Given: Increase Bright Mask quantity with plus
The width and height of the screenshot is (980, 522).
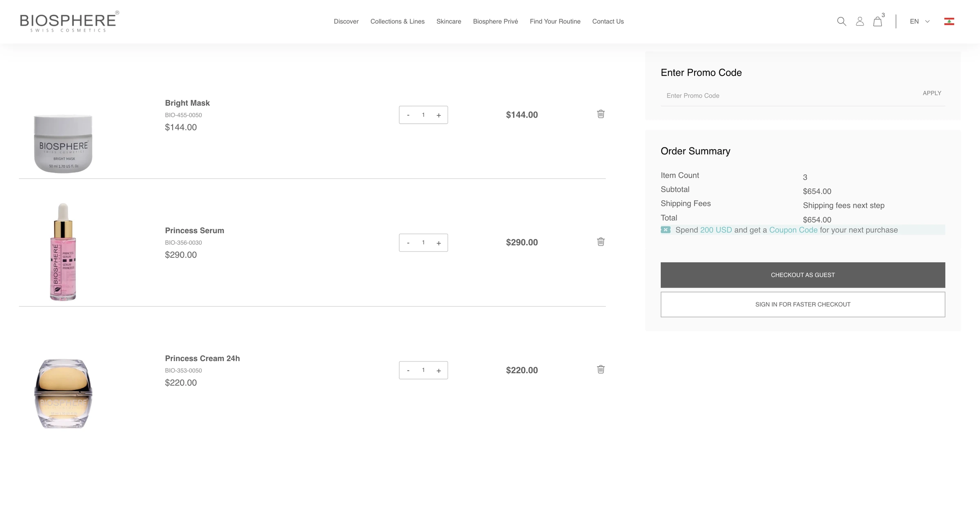Looking at the screenshot, I should pyautogui.click(x=439, y=115).
